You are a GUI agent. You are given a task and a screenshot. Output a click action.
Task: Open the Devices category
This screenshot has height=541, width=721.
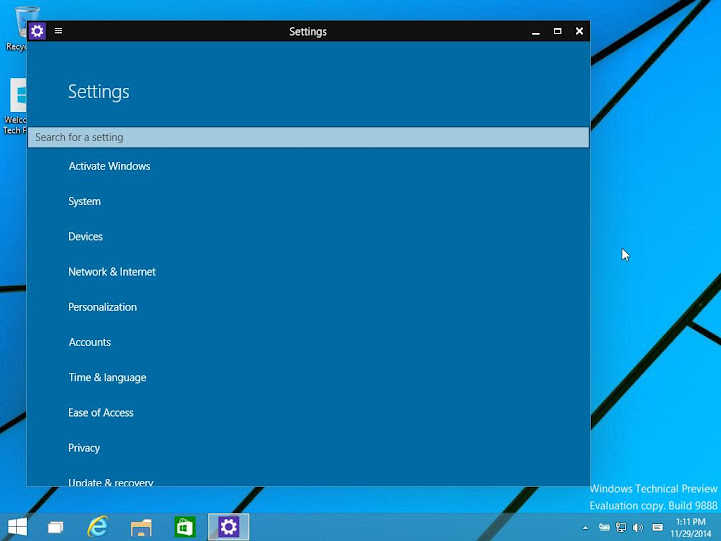[86, 236]
